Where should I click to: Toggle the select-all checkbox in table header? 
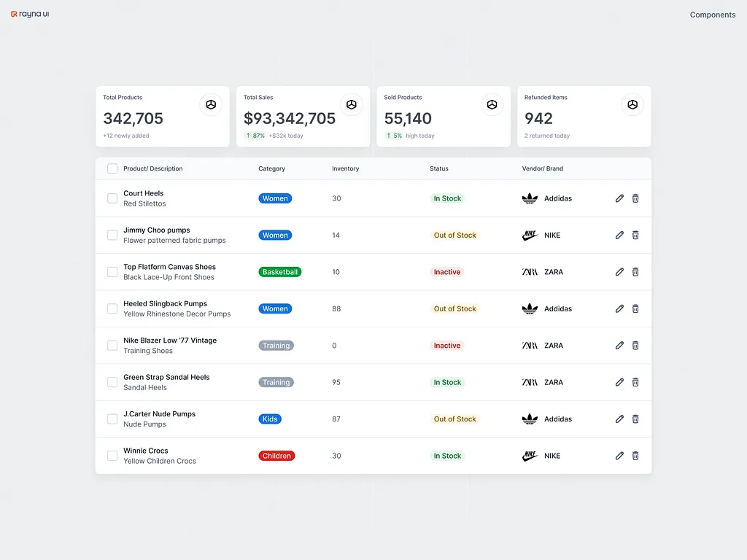[112, 168]
